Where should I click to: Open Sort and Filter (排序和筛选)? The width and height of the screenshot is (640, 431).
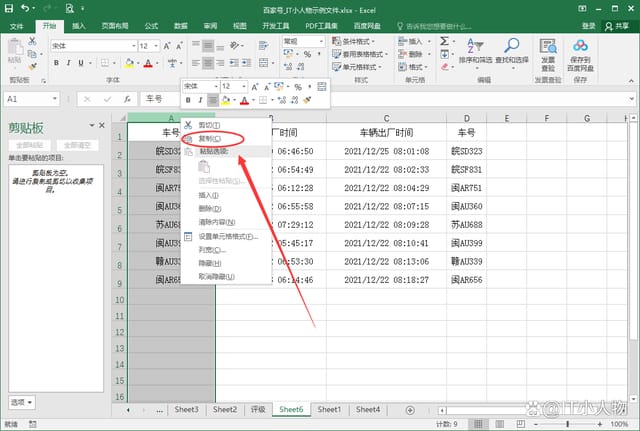(x=476, y=52)
